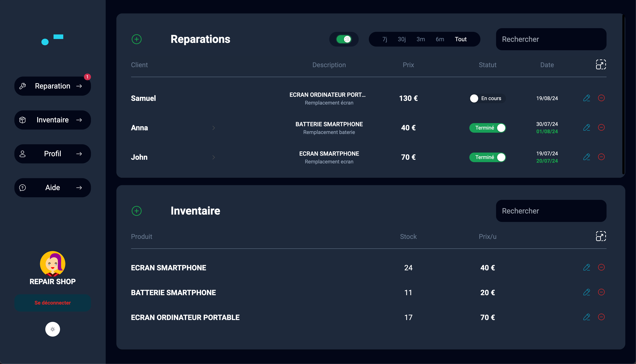Edit John's repair with the pencil icon
636x364 pixels.
pyautogui.click(x=586, y=157)
